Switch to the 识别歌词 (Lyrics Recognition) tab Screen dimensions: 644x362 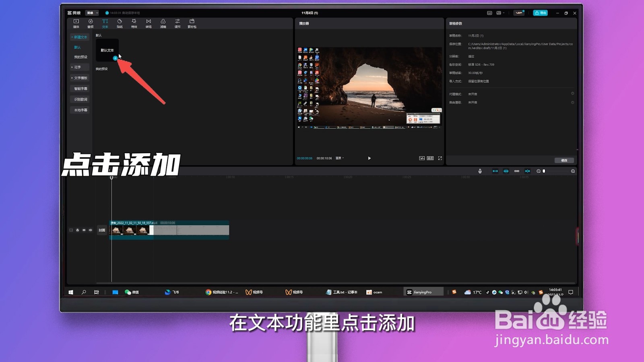pyautogui.click(x=80, y=99)
